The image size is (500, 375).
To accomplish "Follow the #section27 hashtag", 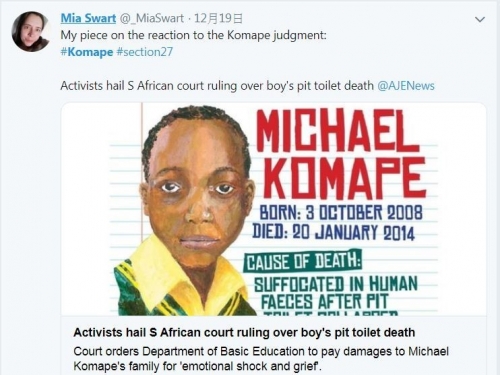I will [x=145, y=52].
